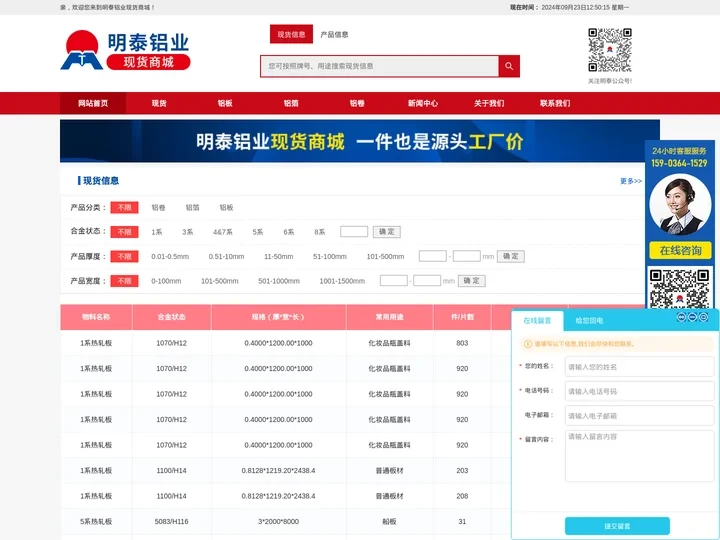Click the orange info icon in message notice
720x540 pixels.
point(528,343)
